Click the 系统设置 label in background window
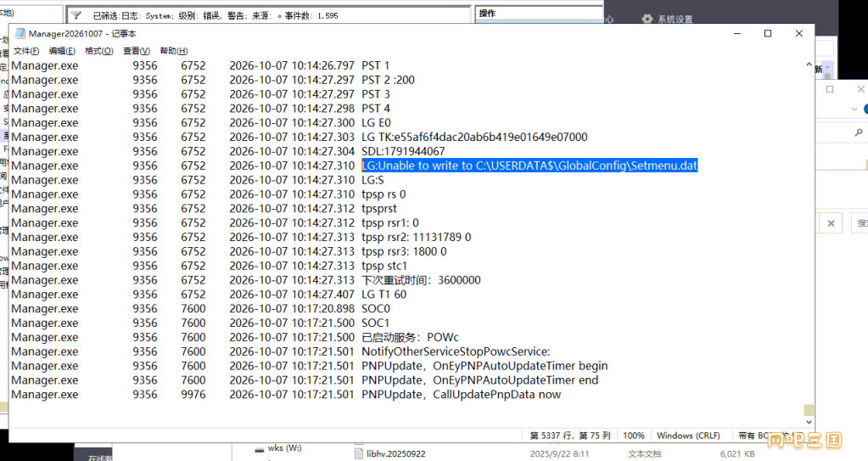The width and height of the screenshot is (868, 461). pos(675,20)
